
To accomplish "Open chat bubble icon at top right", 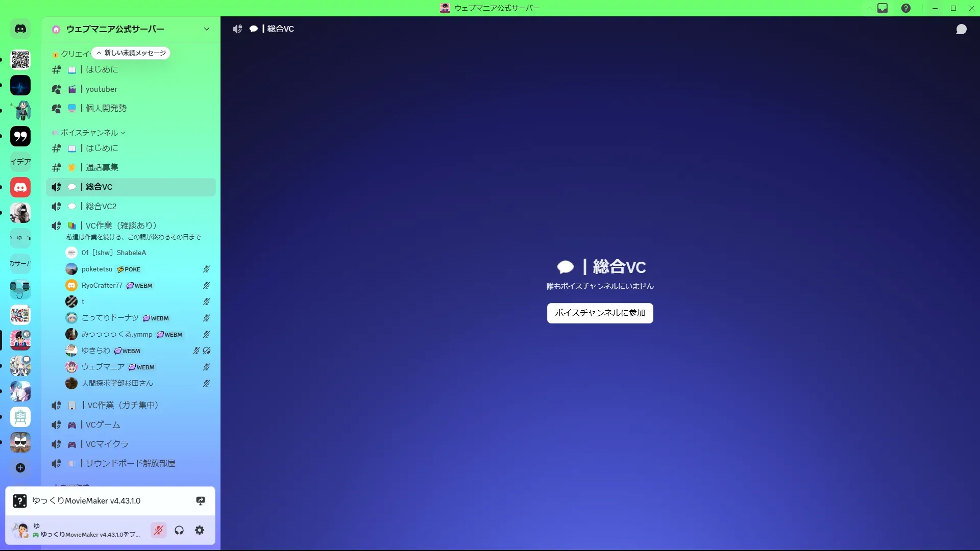I will pos(961,29).
